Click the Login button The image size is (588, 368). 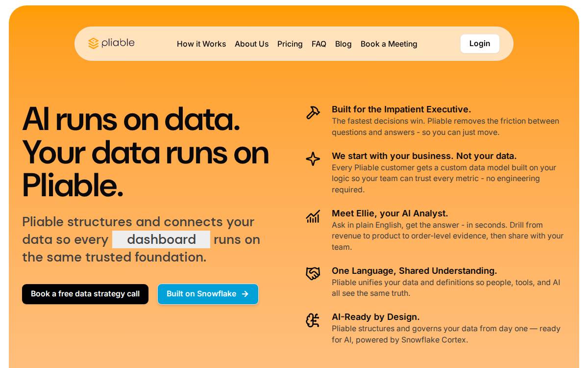tap(480, 44)
